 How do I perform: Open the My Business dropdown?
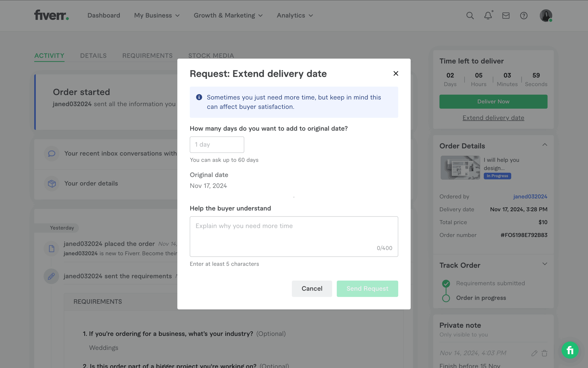tap(157, 15)
